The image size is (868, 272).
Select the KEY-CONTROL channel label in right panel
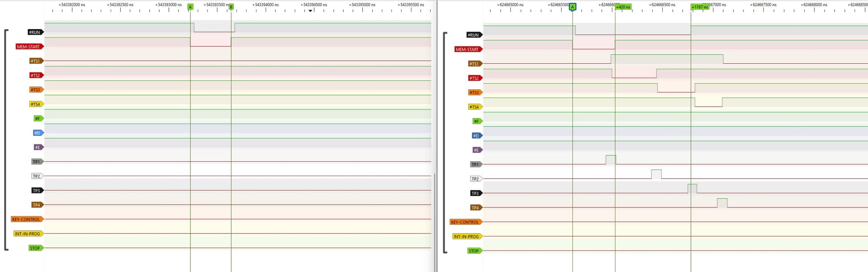point(466,222)
